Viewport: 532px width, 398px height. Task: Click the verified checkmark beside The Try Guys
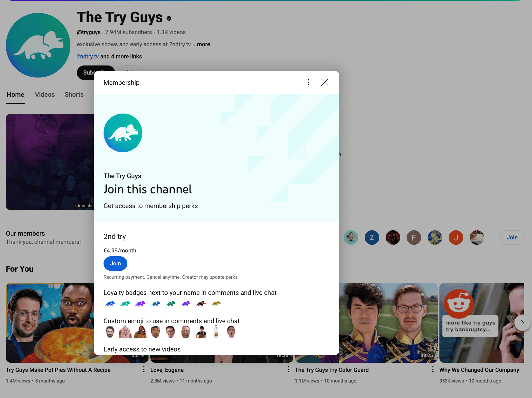169,18
